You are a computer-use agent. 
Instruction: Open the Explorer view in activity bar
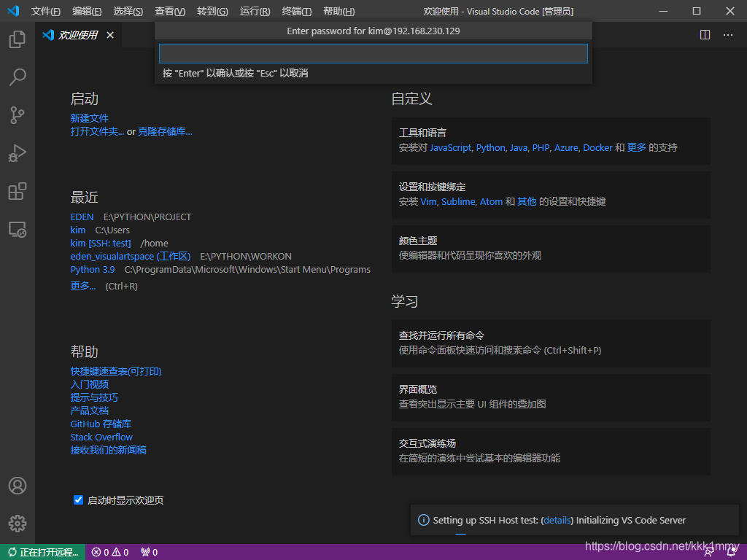click(18, 39)
